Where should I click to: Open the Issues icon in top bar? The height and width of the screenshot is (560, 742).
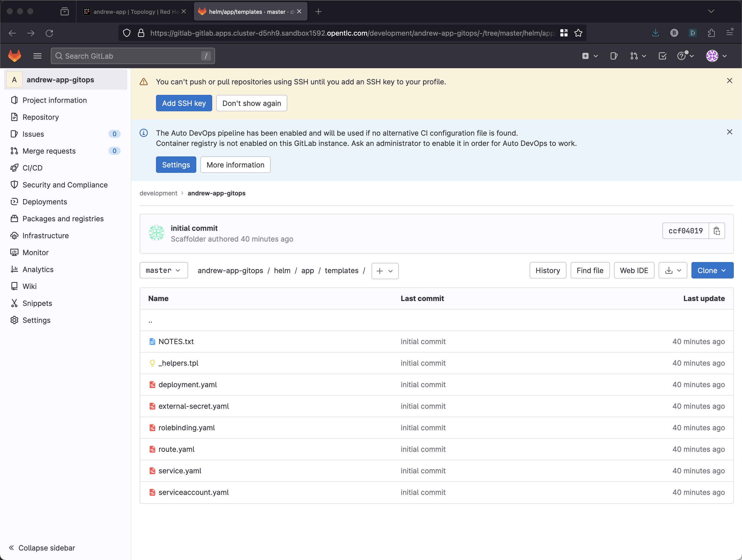(x=613, y=56)
